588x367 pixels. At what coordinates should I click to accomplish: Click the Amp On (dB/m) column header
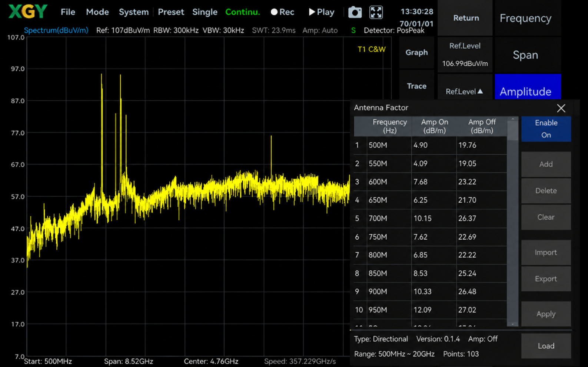(x=434, y=126)
